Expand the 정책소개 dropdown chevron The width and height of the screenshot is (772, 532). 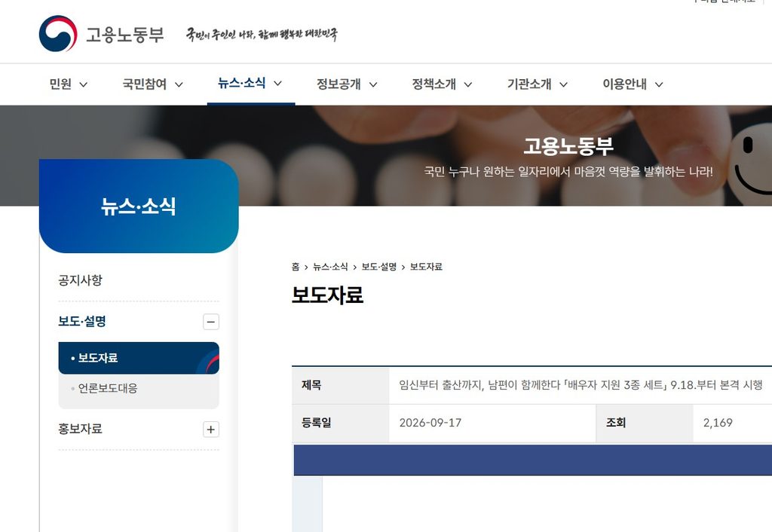pos(468,84)
